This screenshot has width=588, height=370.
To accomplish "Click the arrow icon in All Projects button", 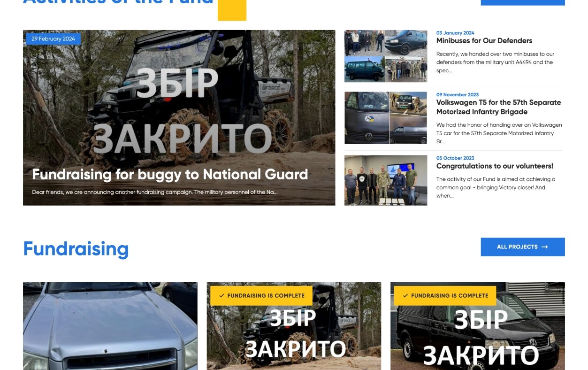I will click(544, 247).
